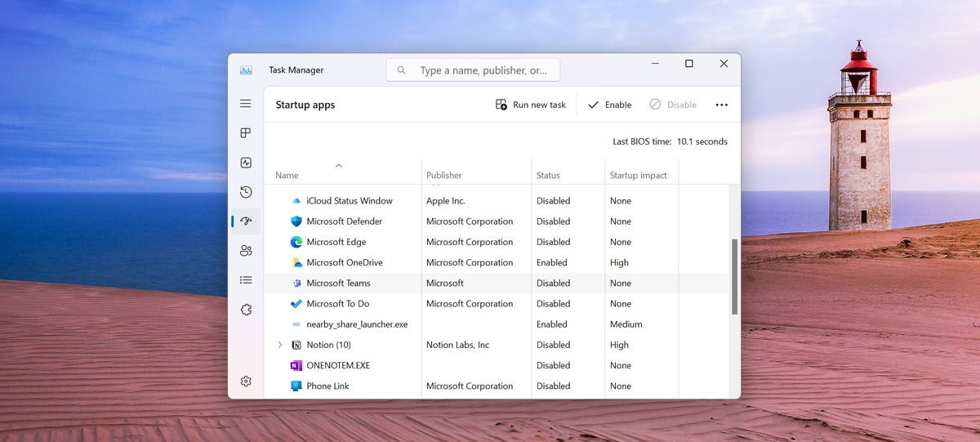Select nearby_share_launcher.exe row name
Viewport: 980px width, 442px height.
(x=357, y=324)
